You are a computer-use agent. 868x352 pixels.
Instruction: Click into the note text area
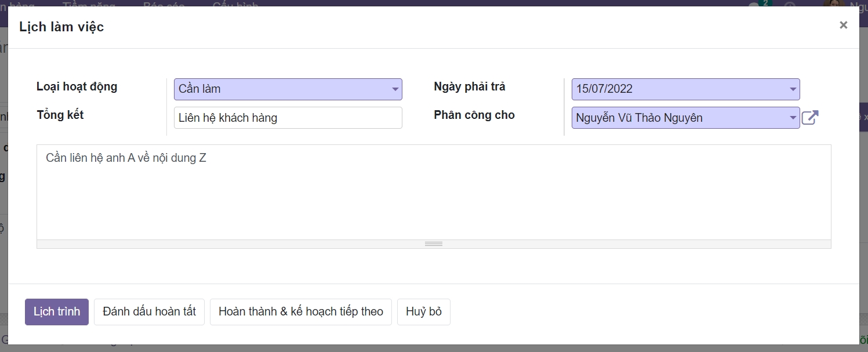pyautogui.click(x=433, y=191)
